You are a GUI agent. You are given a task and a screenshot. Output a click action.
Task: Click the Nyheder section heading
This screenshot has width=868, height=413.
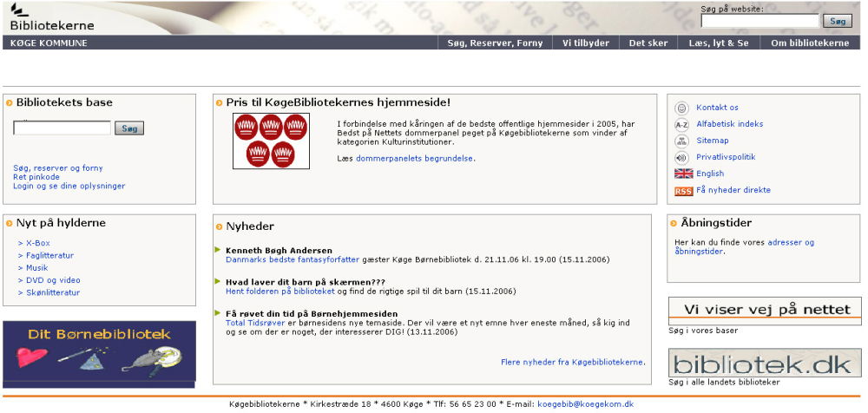[x=250, y=226]
